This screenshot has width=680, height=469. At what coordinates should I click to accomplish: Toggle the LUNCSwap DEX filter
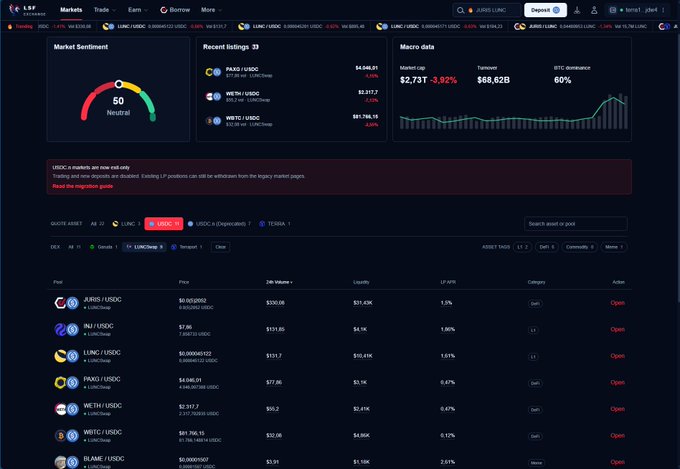(144, 247)
